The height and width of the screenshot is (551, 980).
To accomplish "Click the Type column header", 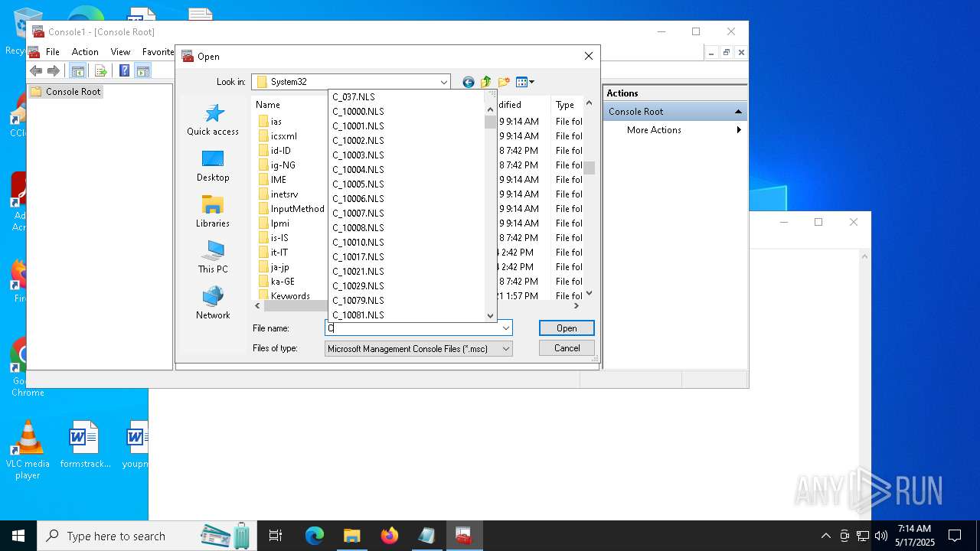I will tap(566, 105).
